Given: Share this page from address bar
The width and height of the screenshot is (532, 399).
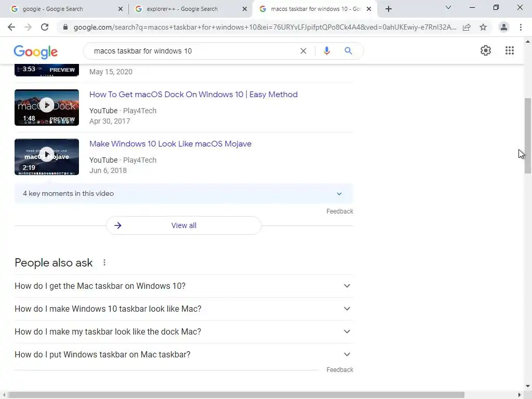Looking at the screenshot, I should pyautogui.click(x=467, y=27).
